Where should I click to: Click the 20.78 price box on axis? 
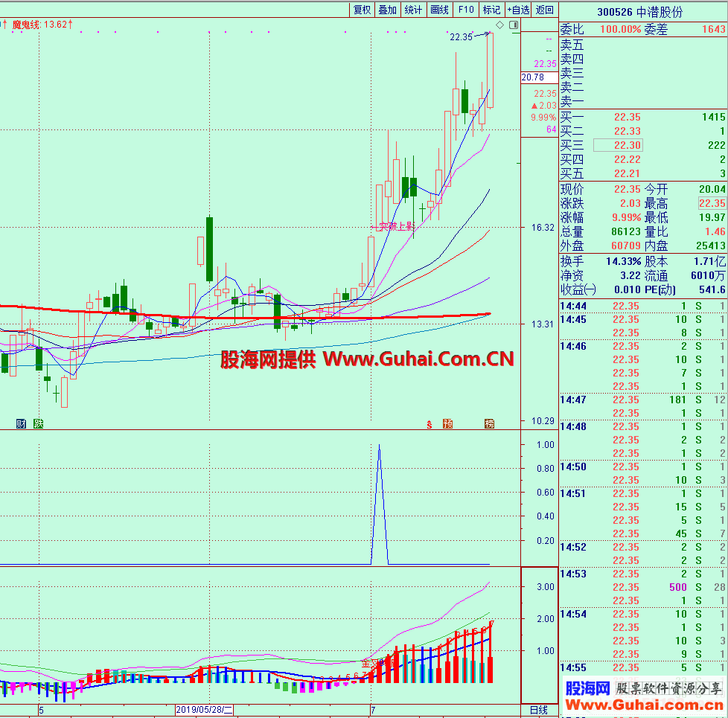(x=539, y=77)
